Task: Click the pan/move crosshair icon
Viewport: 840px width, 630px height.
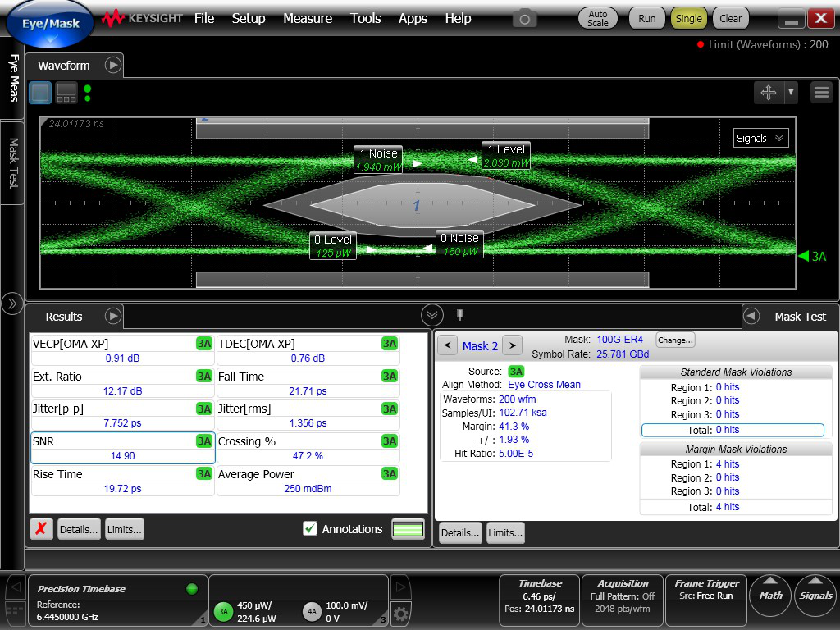Action: 769,93
